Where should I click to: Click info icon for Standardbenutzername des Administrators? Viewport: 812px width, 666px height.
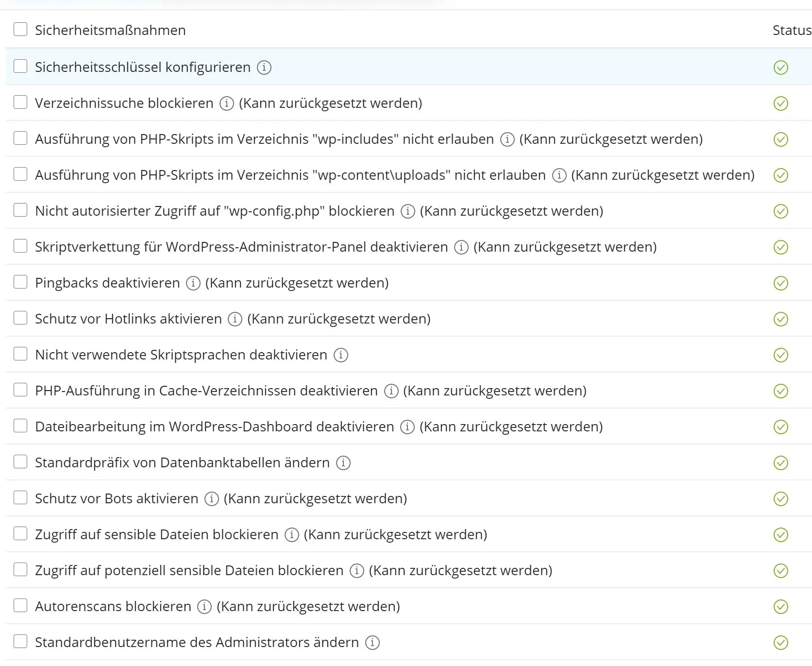tap(372, 642)
